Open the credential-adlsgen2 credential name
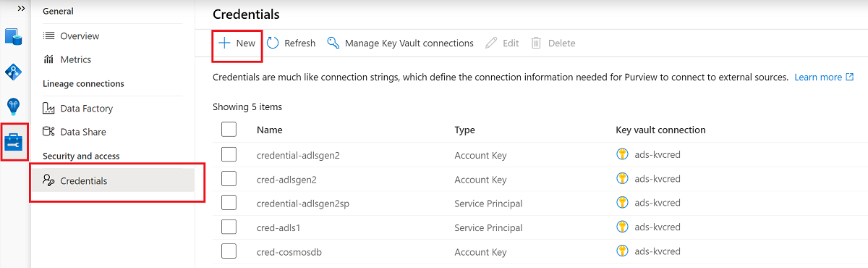Image resolution: width=868 pixels, height=268 pixels. point(298,155)
